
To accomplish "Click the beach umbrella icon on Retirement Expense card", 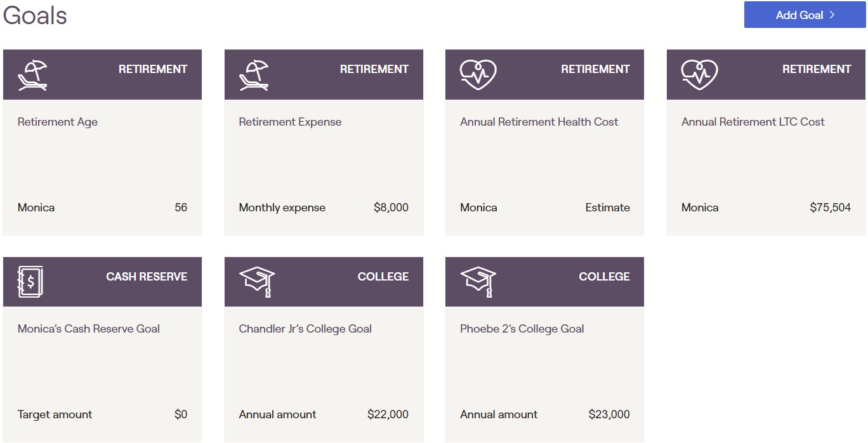I will (x=254, y=75).
